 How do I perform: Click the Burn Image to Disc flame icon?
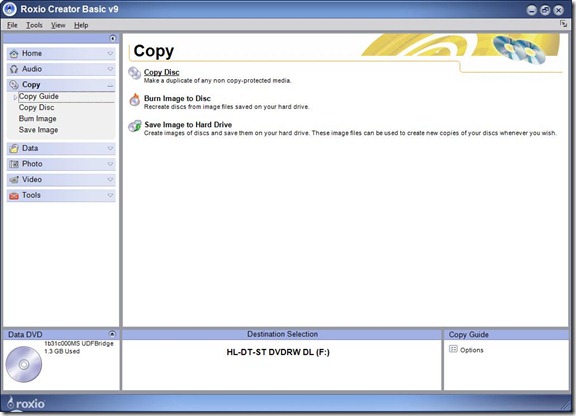point(135,100)
